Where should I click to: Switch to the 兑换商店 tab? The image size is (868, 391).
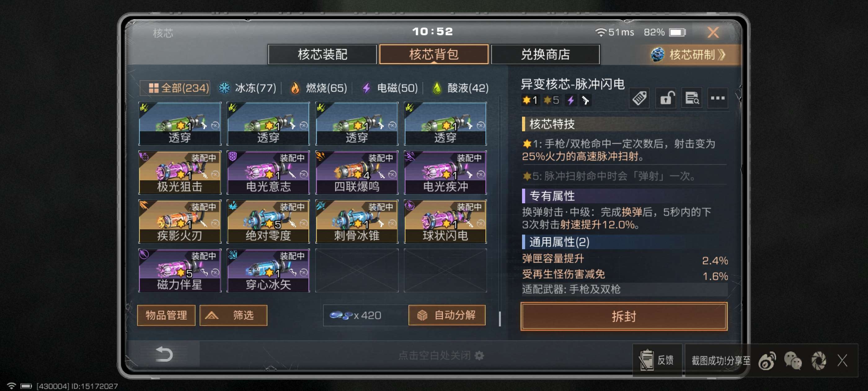(545, 54)
